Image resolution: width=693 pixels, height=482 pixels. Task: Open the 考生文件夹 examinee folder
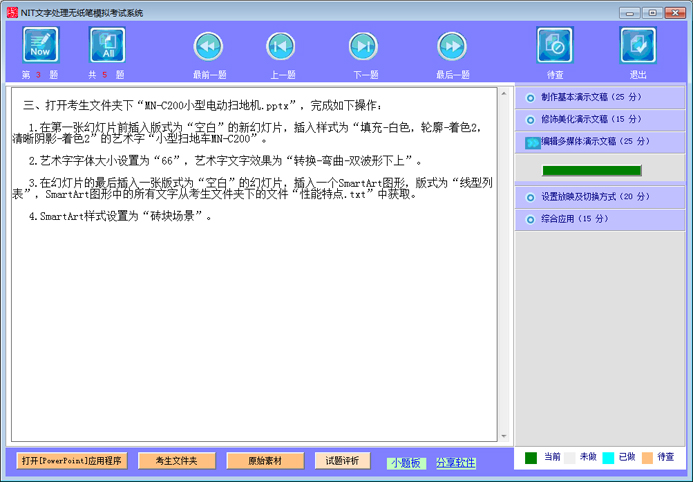(176, 461)
